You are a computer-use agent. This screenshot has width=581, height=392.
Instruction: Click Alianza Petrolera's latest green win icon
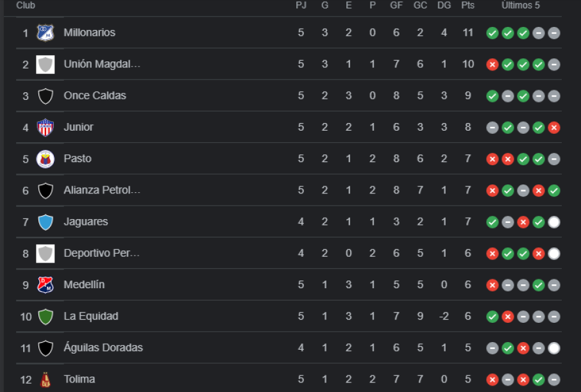pos(554,190)
